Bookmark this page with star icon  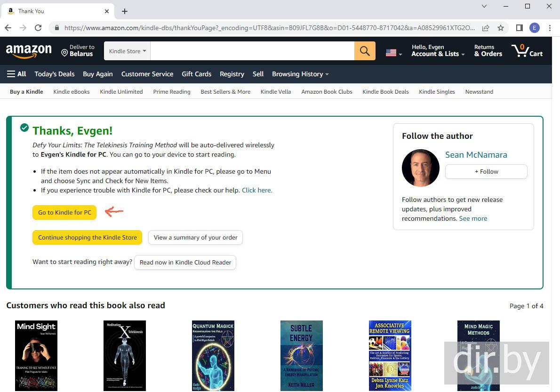pyautogui.click(x=501, y=28)
